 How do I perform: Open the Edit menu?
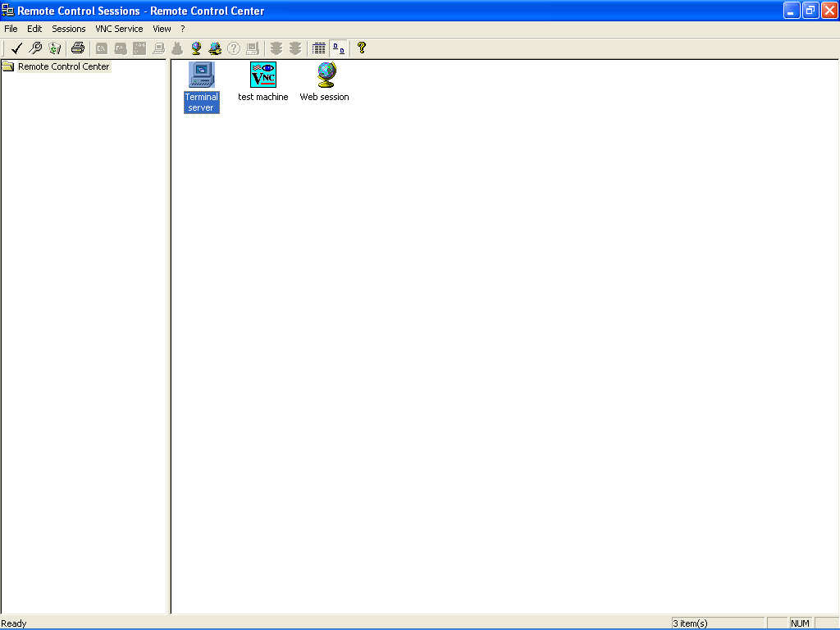pos(34,29)
